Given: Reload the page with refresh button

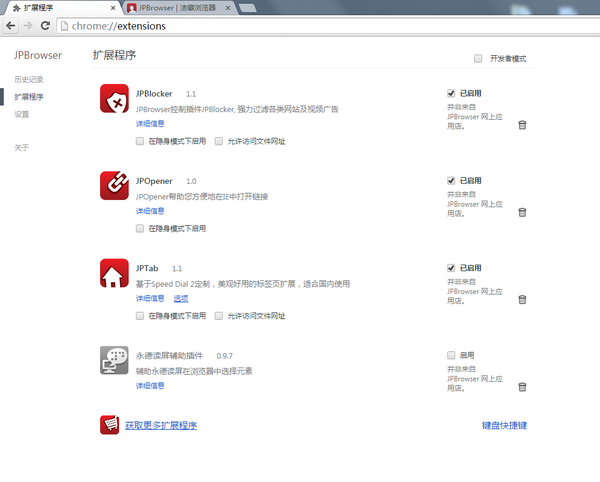Looking at the screenshot, I should click(x=47, y=26).
